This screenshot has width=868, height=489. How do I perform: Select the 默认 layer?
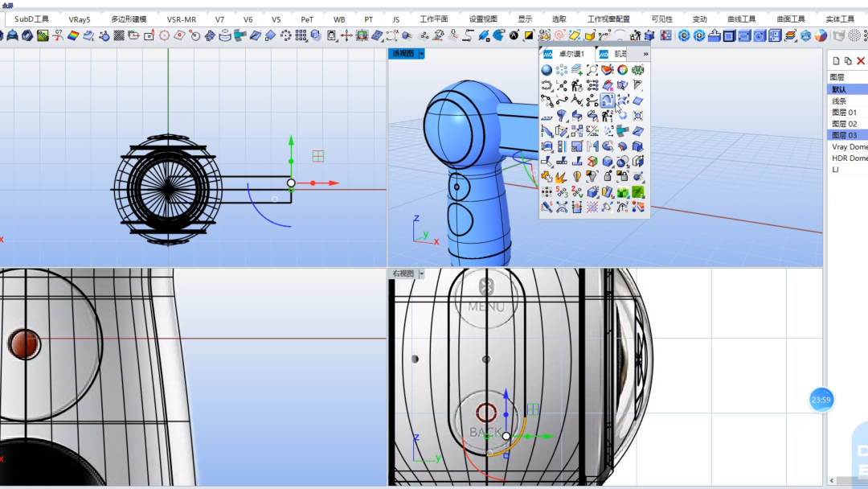[x=848, y=89]
